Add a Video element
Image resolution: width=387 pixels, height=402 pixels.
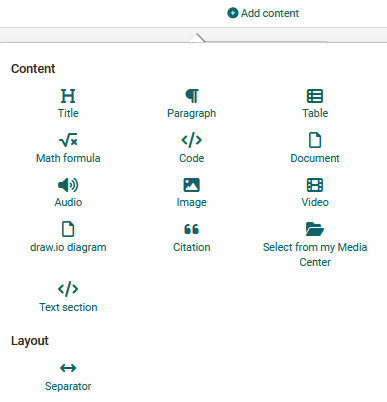tap(315, 193)
